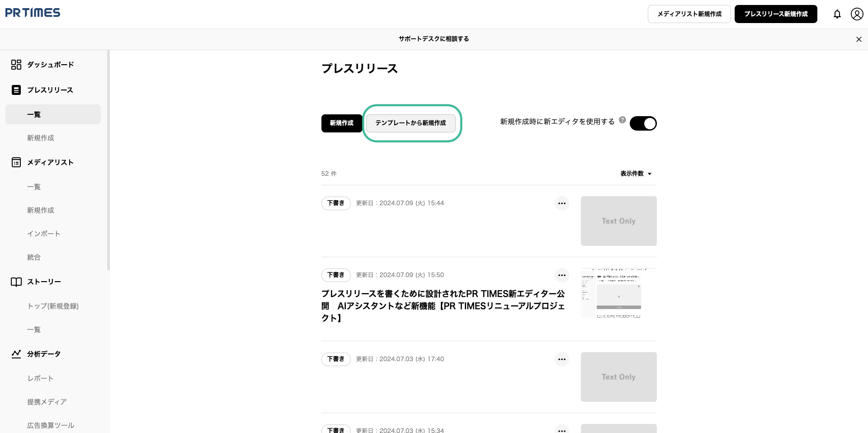Image resolution: width=868 pixels, height=433 pixels.
Task: Select 一覧 under プレスリリース
Action: click(x=53, y=114)
